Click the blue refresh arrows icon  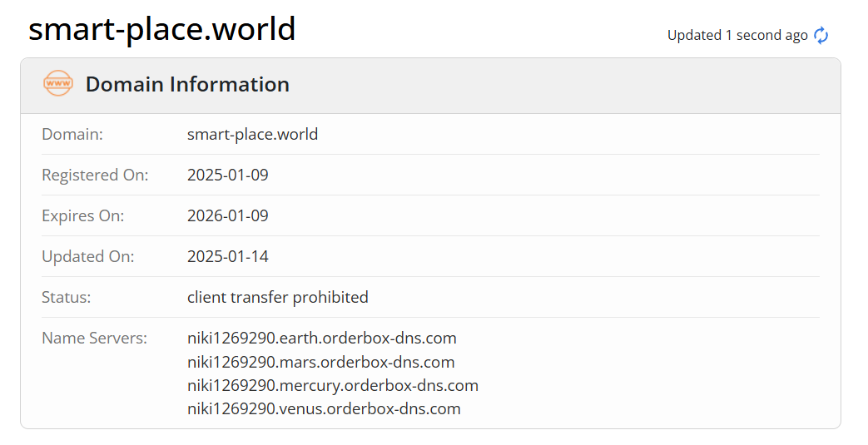[821, 36]
